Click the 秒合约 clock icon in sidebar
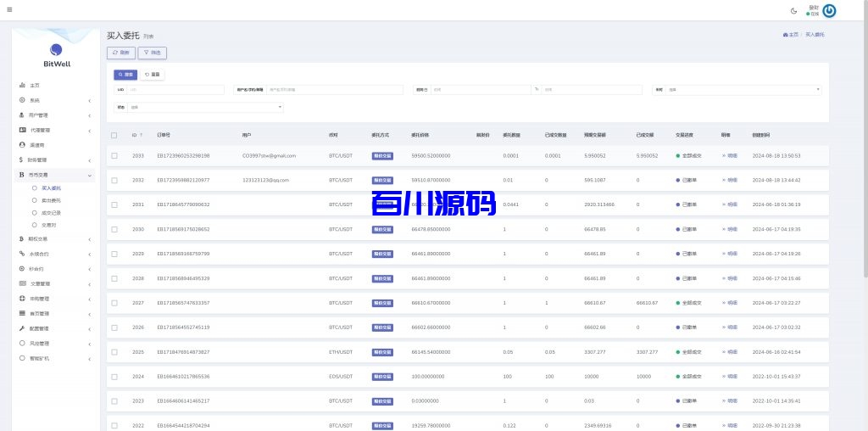 pos(22,269)
